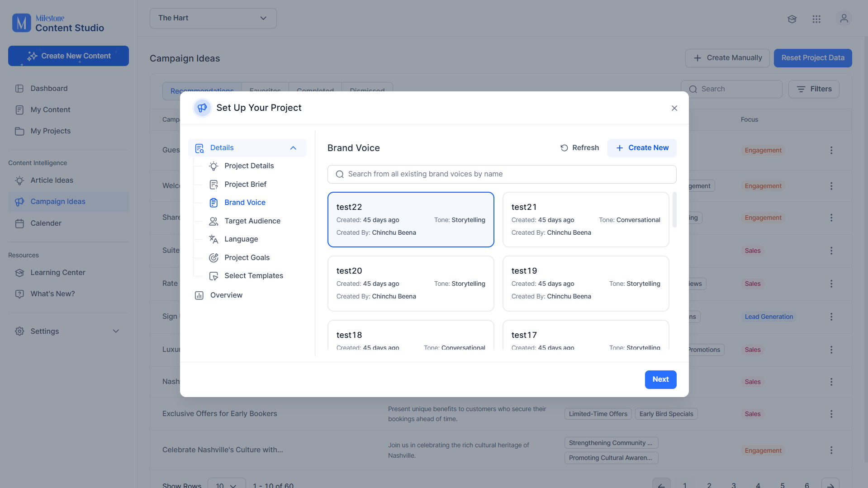Select the test18 brand voice card
The image size is (868, 488).
click(411, 335)
